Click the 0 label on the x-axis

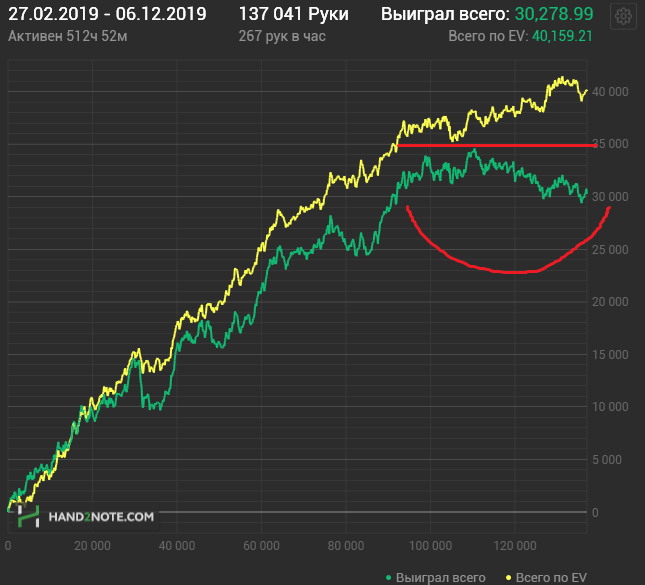point(8,546)
